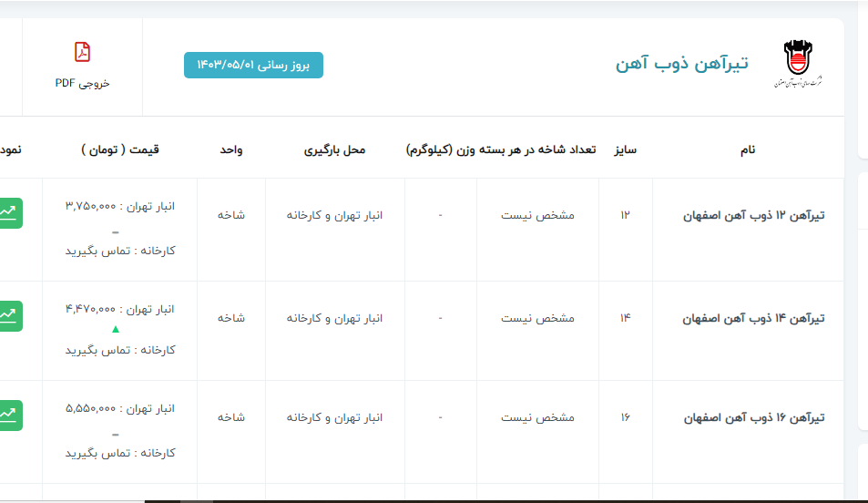The width and height of the screenshot is (868, 503).
Task: Open price chart for تیرآهن ۱۲ row
Action: coord(10,212)
